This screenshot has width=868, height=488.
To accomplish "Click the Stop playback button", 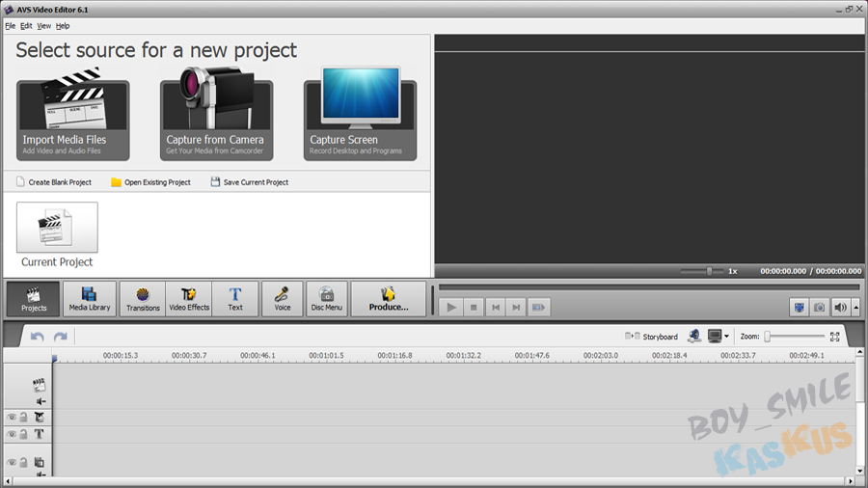I will [474, 307].
